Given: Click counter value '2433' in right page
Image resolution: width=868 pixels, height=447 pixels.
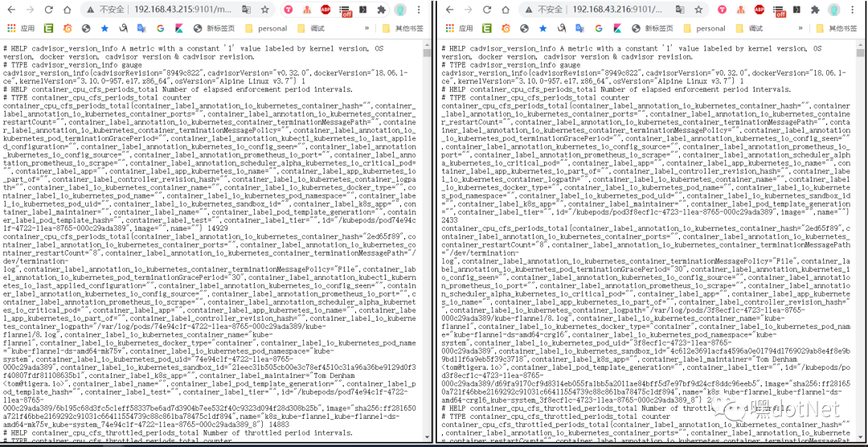Looking at the screenshot, I should click(x=449, y=219).
